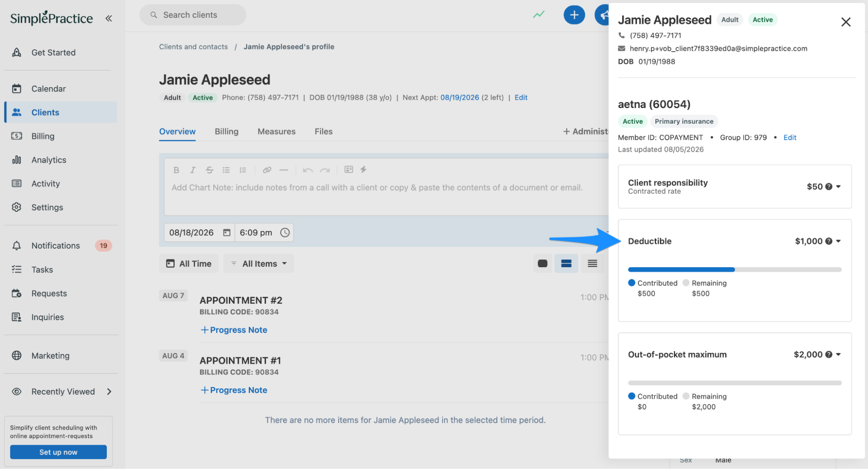Open the All Time date range filter

pos(188,263)
